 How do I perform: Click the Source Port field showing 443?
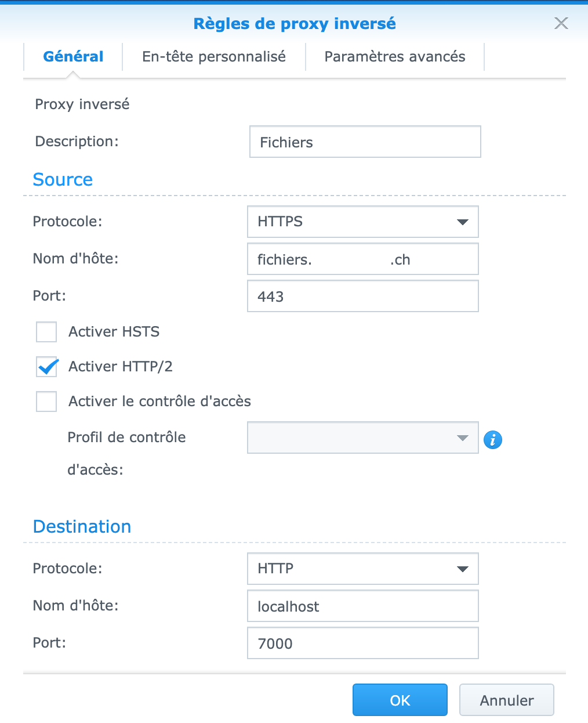coord(363,296)
